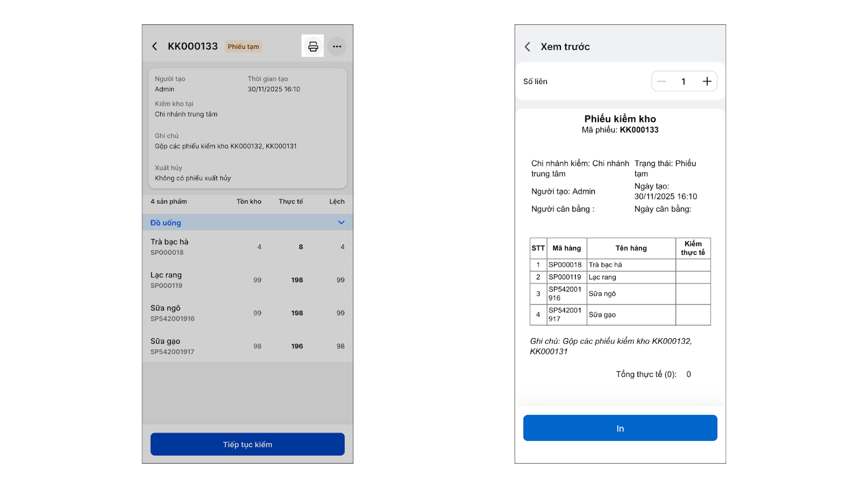Click the Kiểm thực tế table header
868x488 pixels.
coord(693,248)
